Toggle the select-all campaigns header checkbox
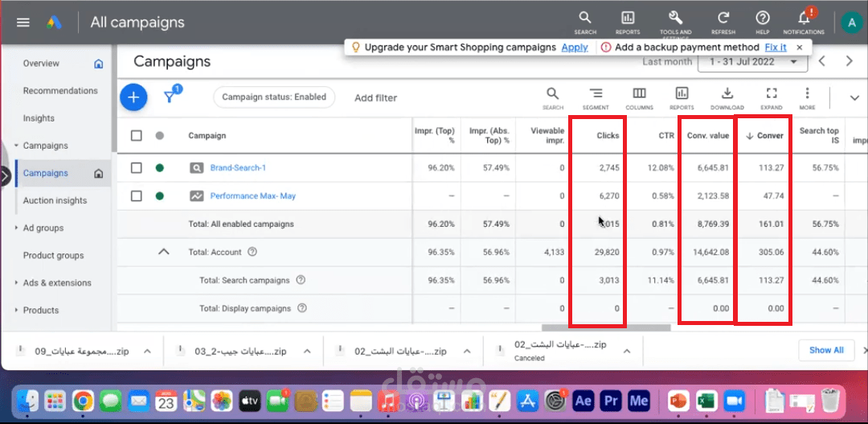This screenshot has height=424, width=868. pos(137,136)
